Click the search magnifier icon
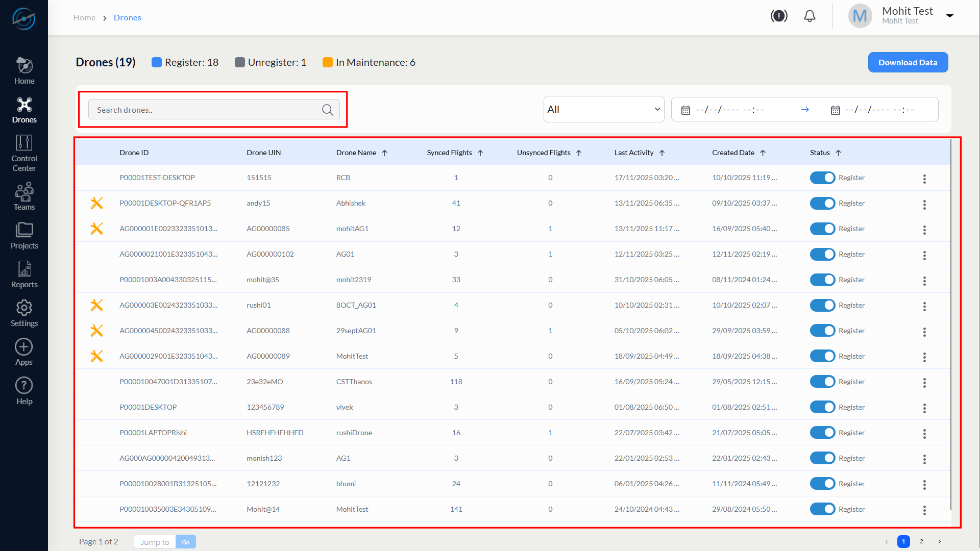This screenshot has height=551, width=980. (x=327, y=110)
